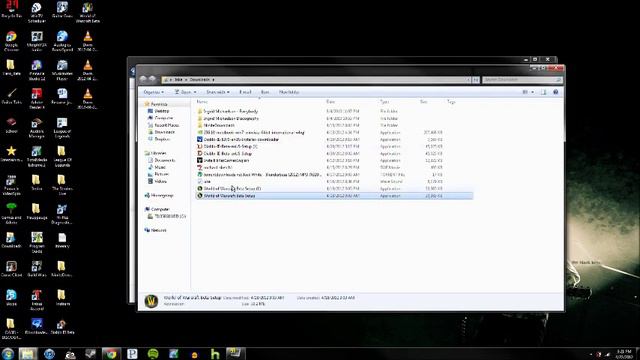Viewport: 640px width, 360px height.
Task: Sort files by the Size column header
Action: [424, 102]
